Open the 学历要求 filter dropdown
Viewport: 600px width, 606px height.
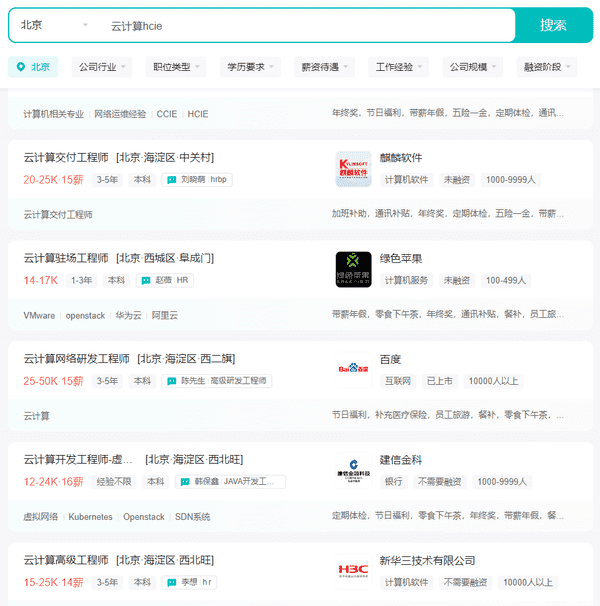(250, 67)
